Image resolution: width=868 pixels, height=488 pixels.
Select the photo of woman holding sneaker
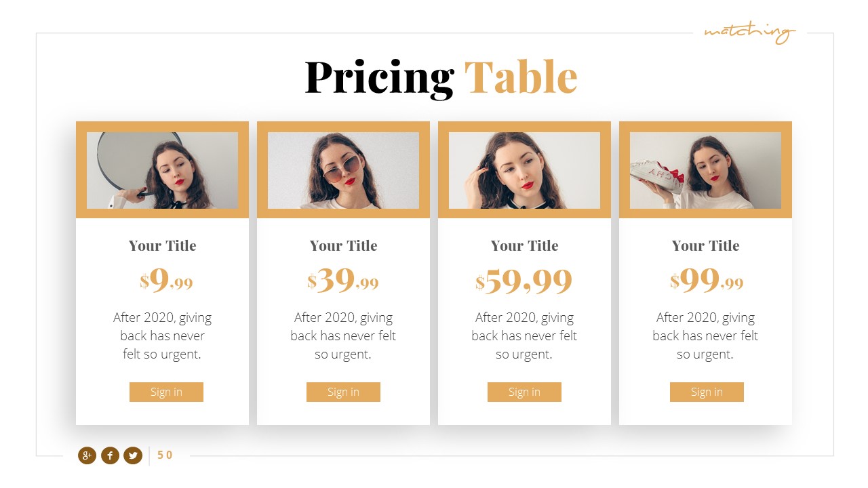coord(705,170)
